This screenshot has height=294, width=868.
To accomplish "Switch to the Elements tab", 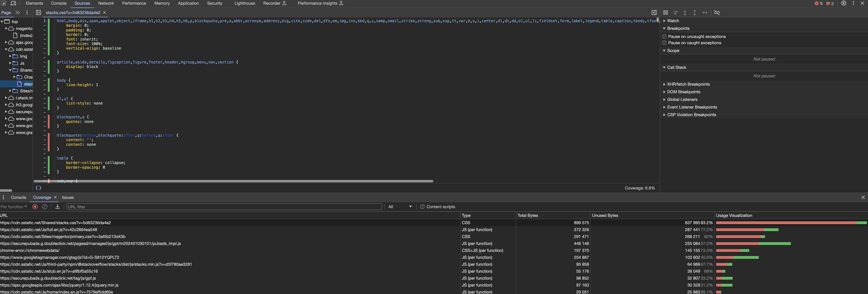I will (34, 3).
